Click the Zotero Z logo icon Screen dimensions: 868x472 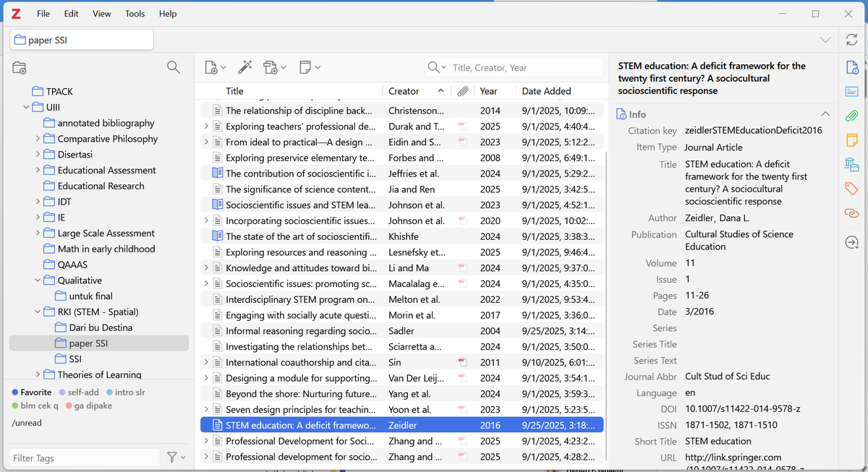click(16, 13)
